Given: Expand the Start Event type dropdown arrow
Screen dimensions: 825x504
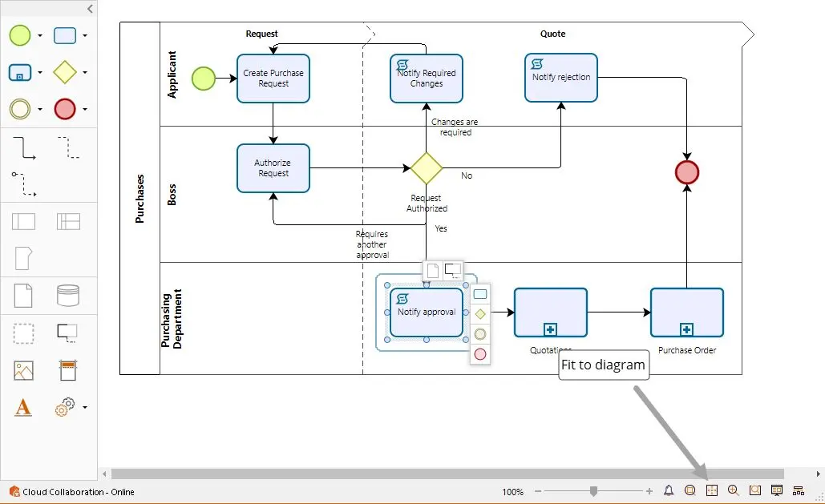Looking at the screenshot, I should pos(40,36).
